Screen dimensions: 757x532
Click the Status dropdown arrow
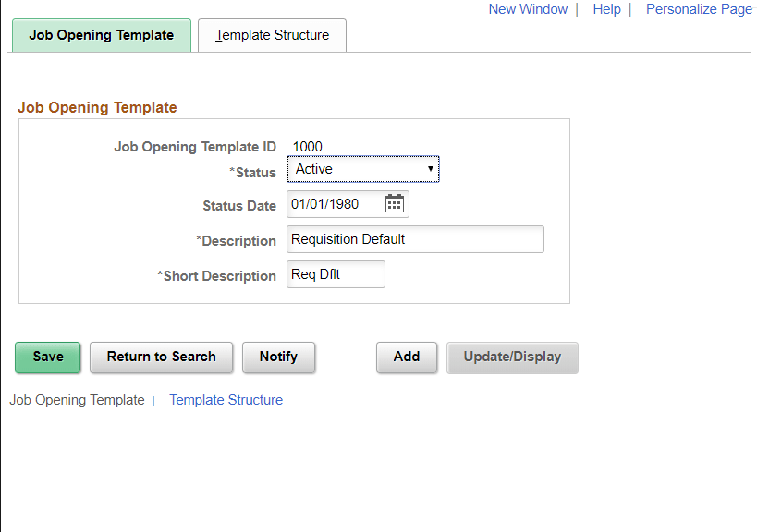(430, 169)
